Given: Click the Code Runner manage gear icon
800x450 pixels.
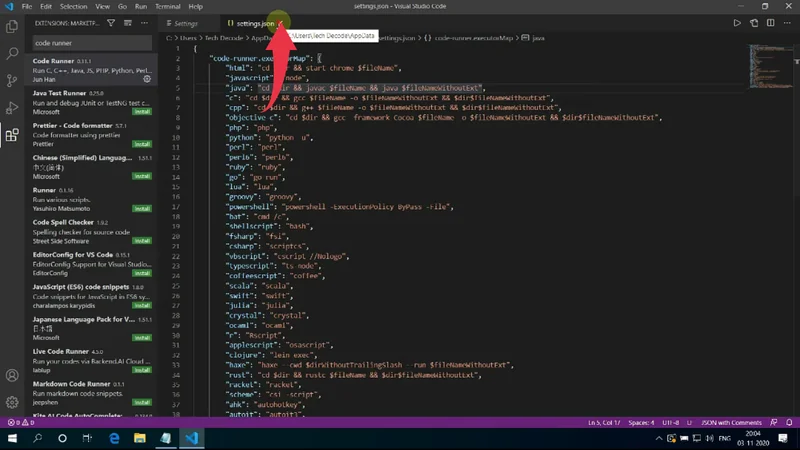Looking at the screenshot, I should pos(147,79).
